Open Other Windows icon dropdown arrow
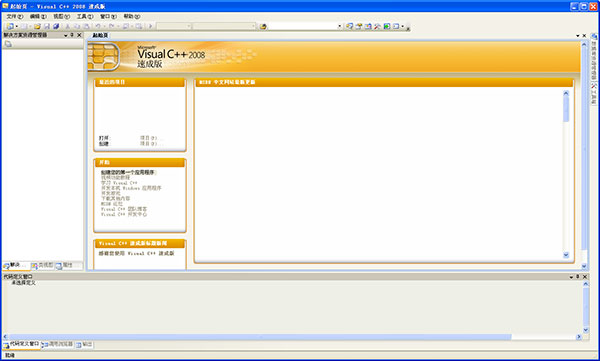Image resolution: width=600 pixels, height=361 pixels. click(x=403, y=26)
